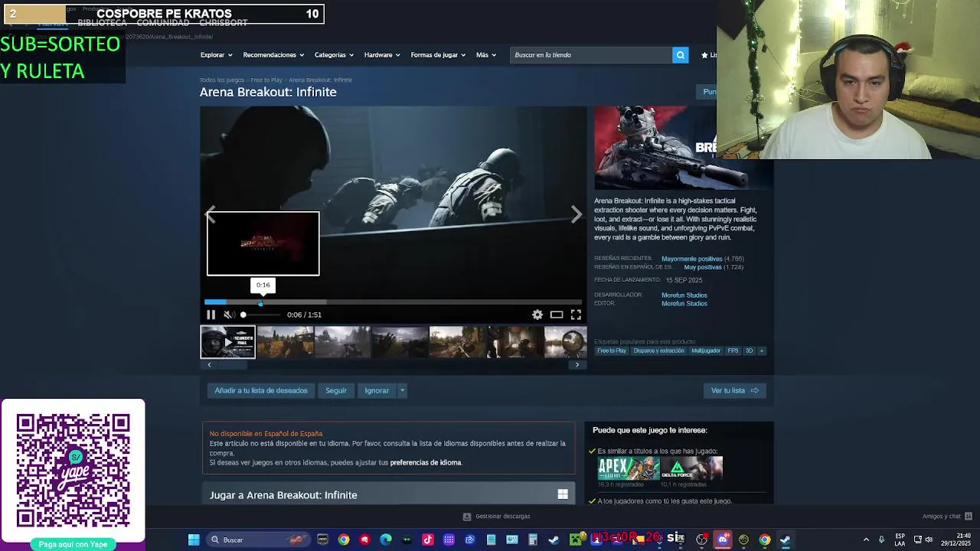Click the Seguir button

coord(336,390)
